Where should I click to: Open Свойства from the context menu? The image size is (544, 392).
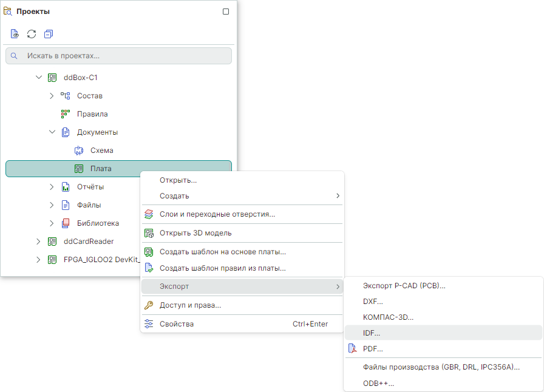click(x=176, y=324)
